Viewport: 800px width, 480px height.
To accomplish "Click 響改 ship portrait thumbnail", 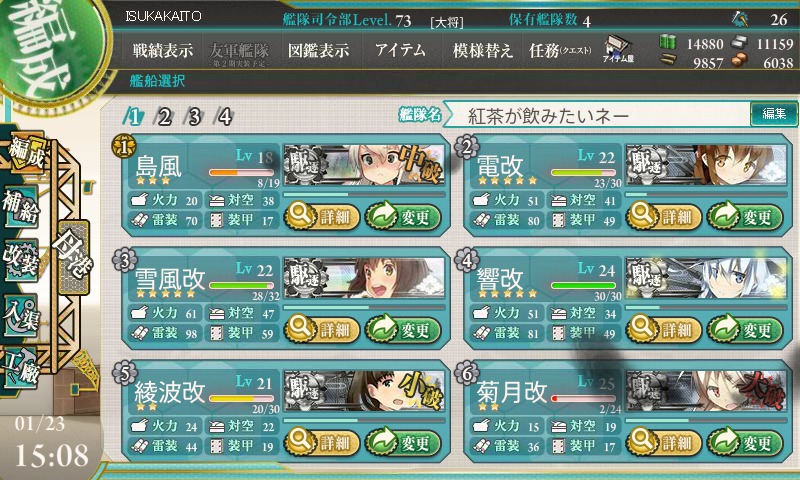I will 706,278.
